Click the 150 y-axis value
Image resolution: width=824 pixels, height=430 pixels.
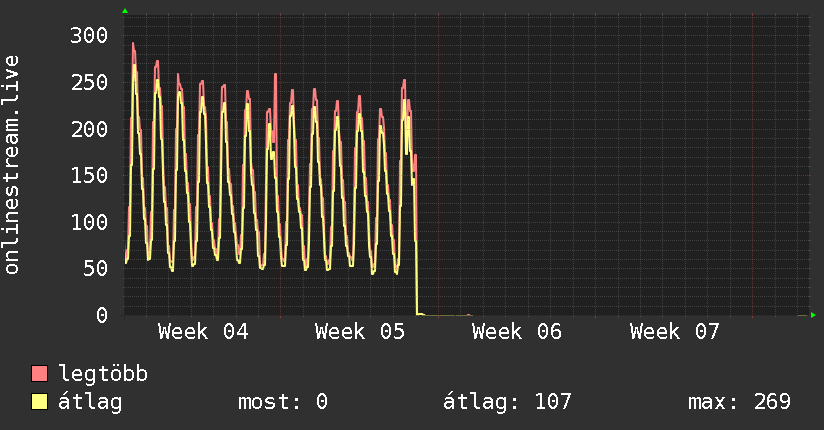coord(88,175)
